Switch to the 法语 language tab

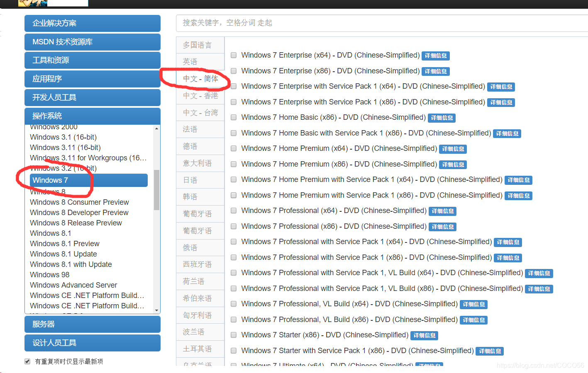click(x=200, y=129)
